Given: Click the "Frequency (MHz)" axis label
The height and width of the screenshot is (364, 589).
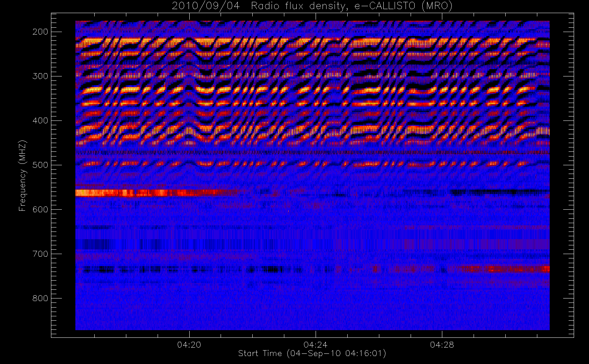Looking at the screenshot, I should (x=23, y=175).
